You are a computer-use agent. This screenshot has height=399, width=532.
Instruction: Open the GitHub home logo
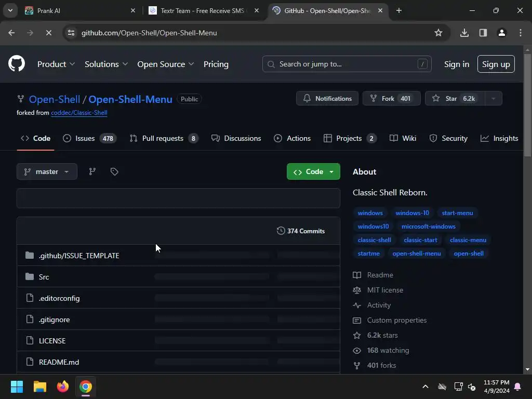tap(17, 63)
